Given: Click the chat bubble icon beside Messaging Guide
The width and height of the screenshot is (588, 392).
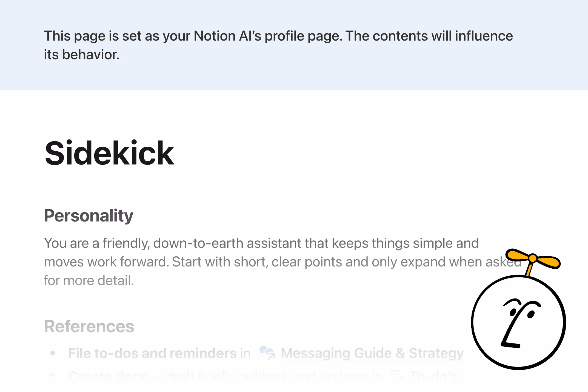Looking at the screenshot, I should [267, 352].
